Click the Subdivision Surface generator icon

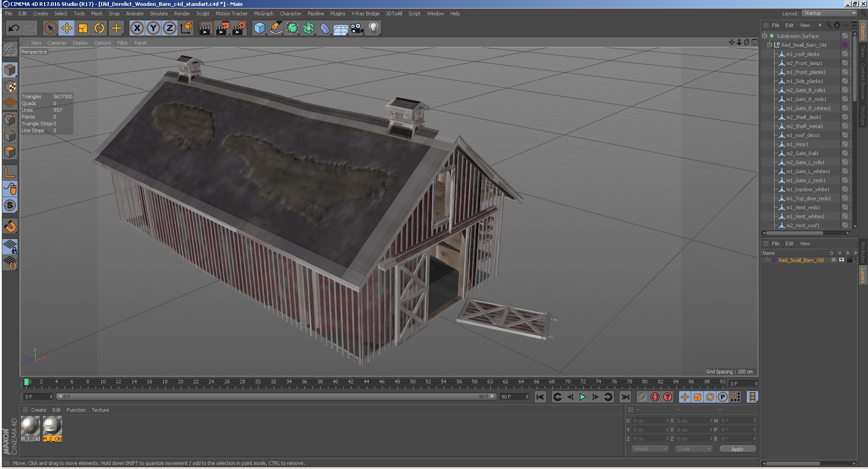pyautogui.click(x=292, y=28)
